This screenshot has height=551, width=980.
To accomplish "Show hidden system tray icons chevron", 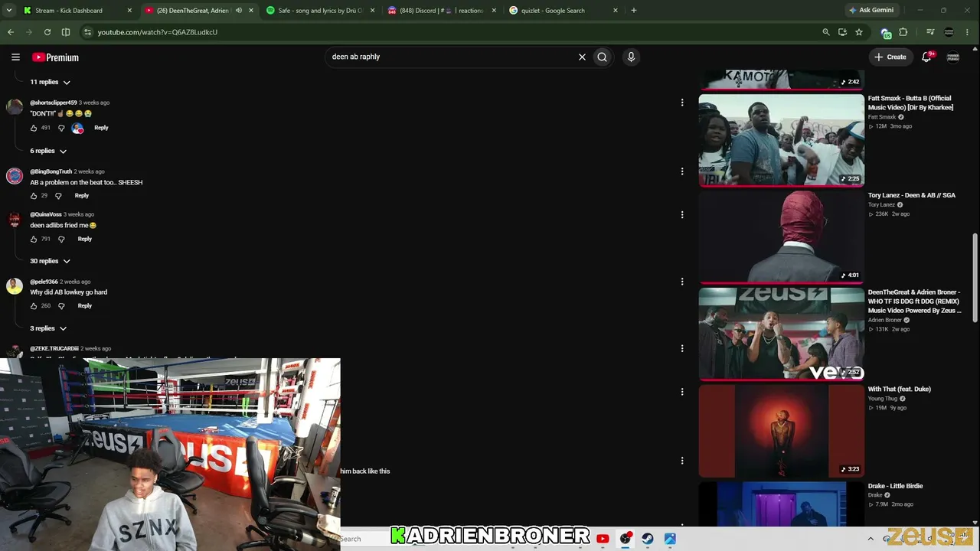I will tap(871, 539).
